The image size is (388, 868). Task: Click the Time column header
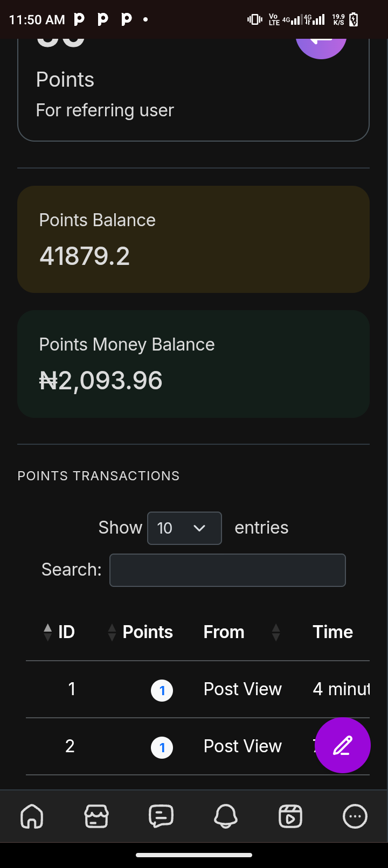pos(332,632)
